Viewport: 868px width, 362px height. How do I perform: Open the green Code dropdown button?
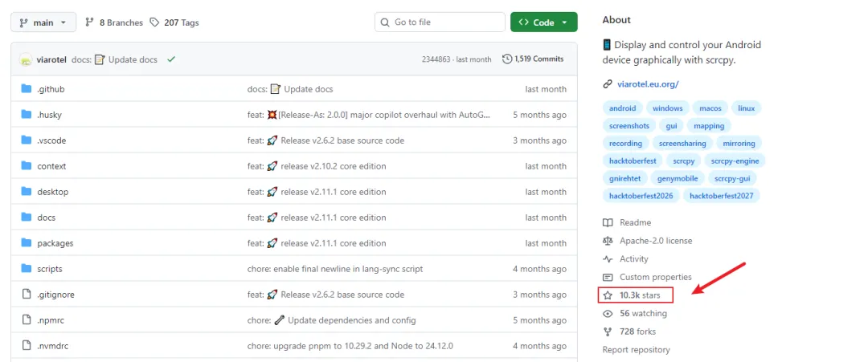point(543,22)
